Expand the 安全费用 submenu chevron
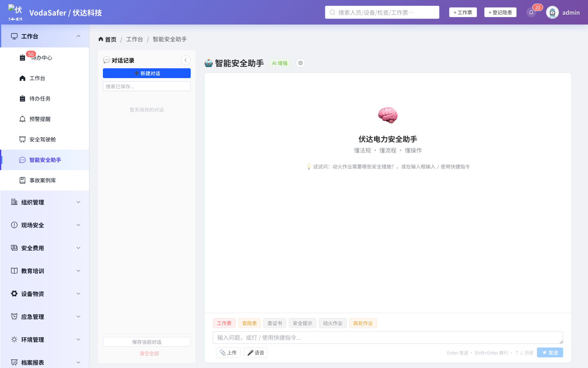This screenshot has width=588, height=368. 78,248
